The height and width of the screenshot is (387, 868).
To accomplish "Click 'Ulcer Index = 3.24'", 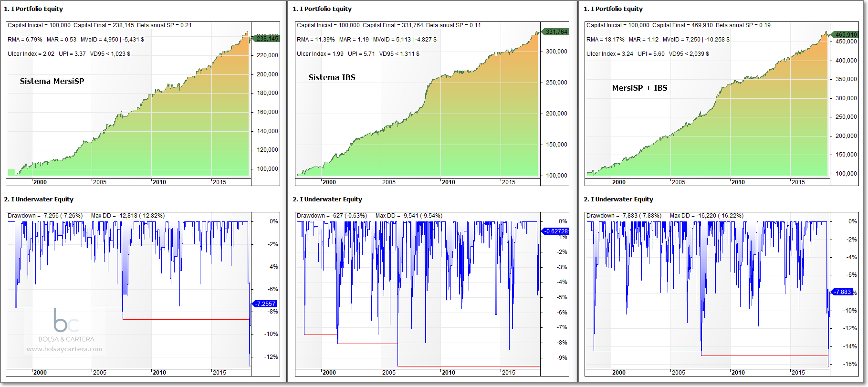I will coord(610,54).
